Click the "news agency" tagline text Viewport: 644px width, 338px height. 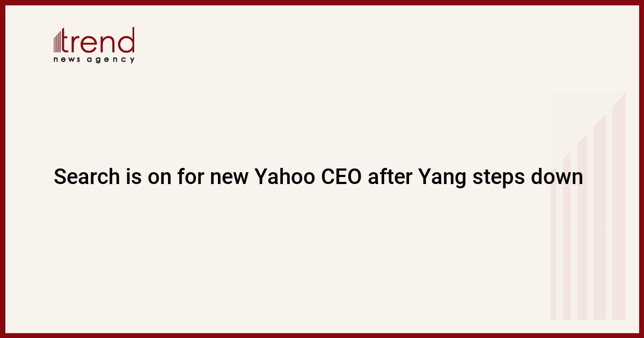click(x=94, y=60)
